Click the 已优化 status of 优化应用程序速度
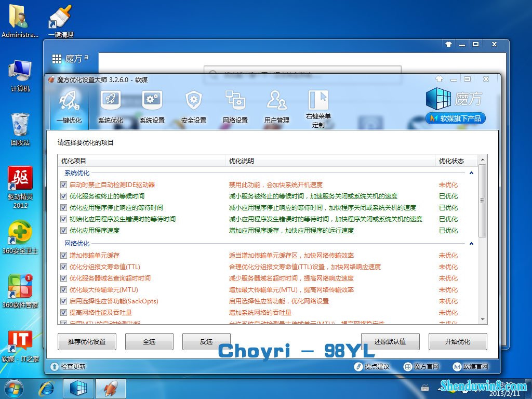 pyautogui.click(x=448, y=231)
